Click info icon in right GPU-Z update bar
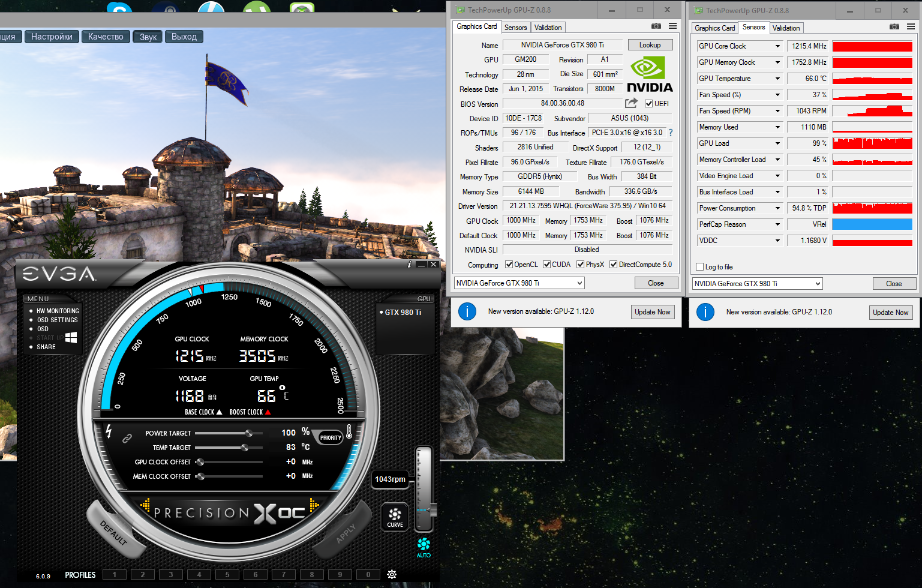The height and width of the screenshot is (588, 922). [x=705, y=312]
